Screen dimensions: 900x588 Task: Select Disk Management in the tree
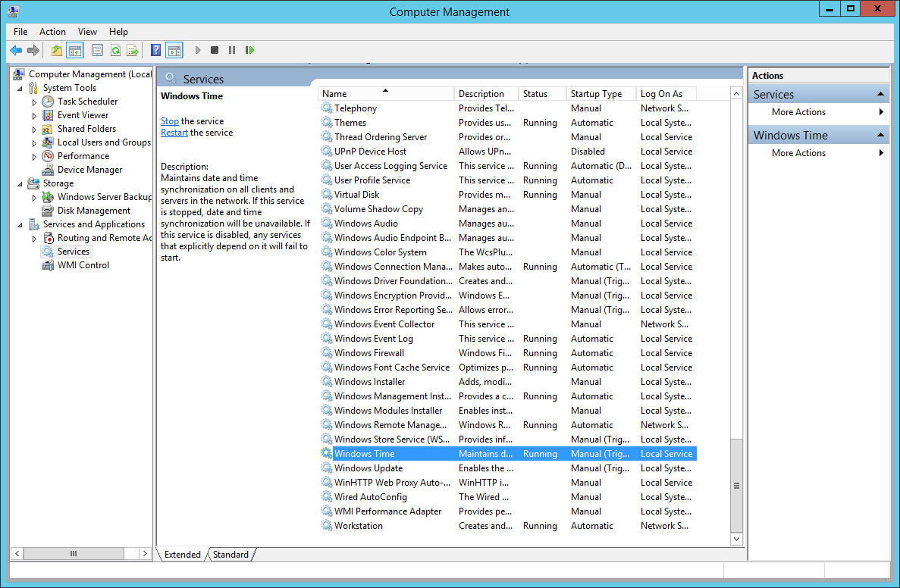click(93, 211)
